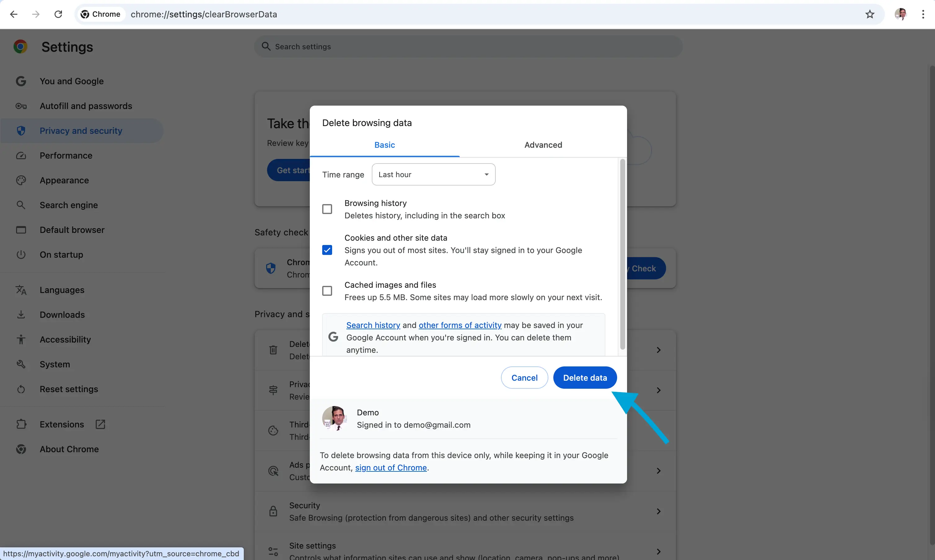
Task: Click the person icon for Accessibility
Action: [x=21, y=339]
